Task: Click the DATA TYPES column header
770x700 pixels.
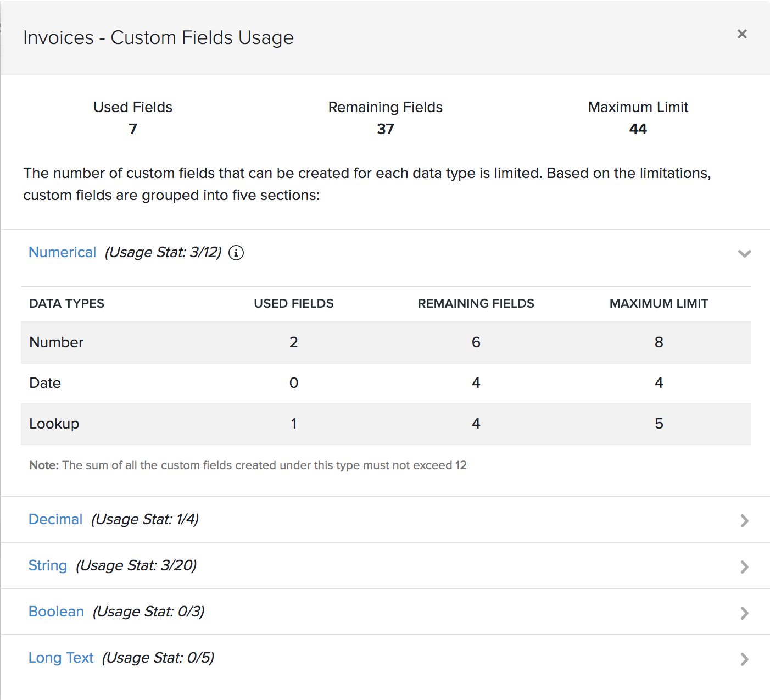Action: (66, 303)
